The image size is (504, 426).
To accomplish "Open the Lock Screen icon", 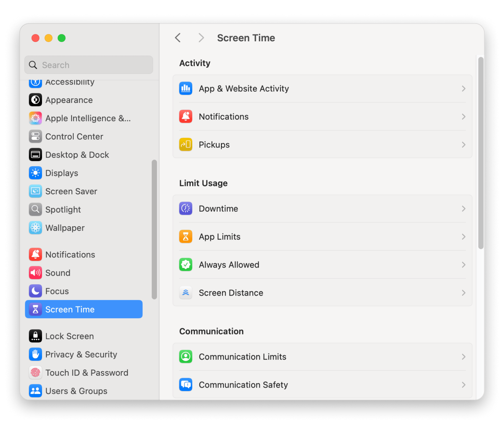I will (36, 336).
